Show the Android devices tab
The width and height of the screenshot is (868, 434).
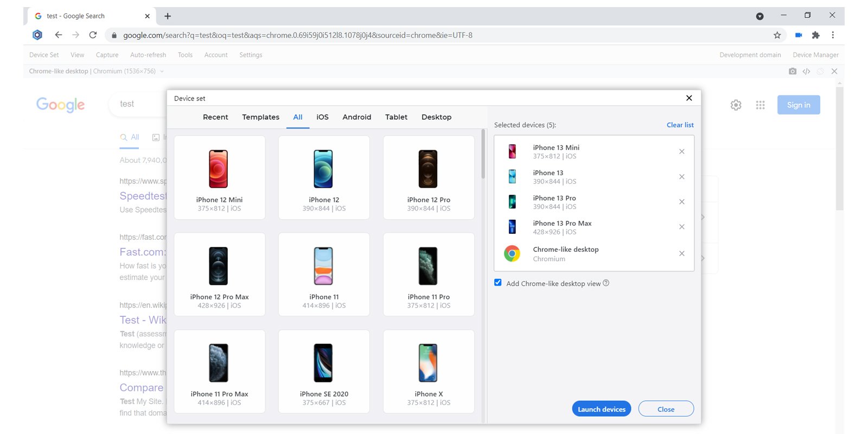(357, 117)
